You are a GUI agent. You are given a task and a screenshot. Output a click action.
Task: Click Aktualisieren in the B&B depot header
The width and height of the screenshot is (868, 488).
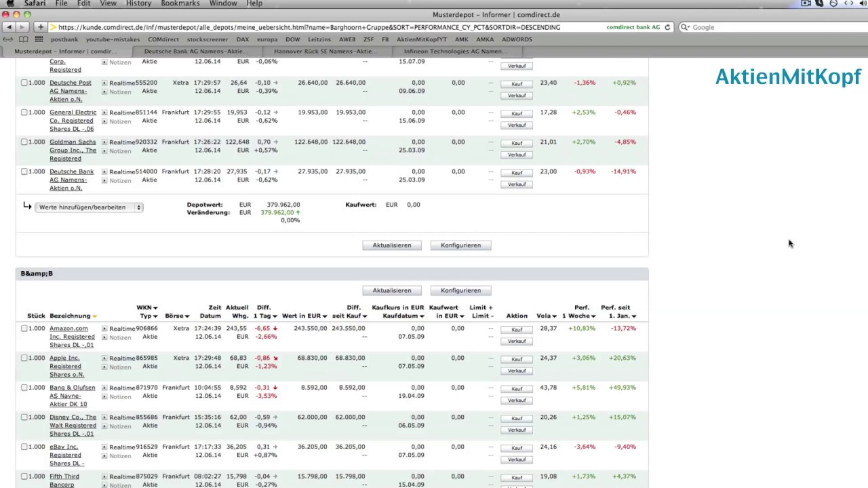point(392,290)
